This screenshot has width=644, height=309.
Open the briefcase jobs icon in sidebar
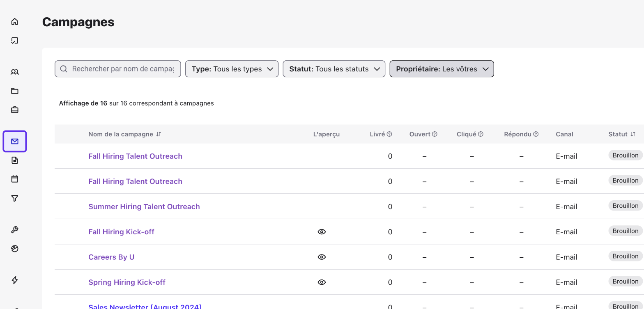point(15,110)
